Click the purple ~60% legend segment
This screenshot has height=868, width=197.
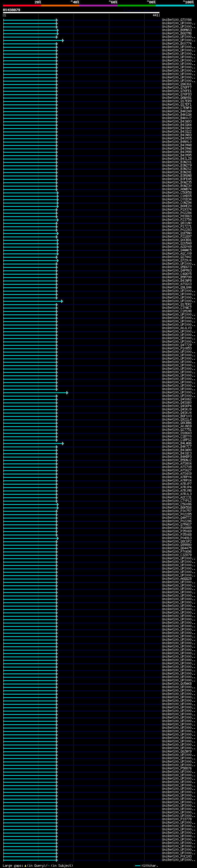(x=98, y=6)
